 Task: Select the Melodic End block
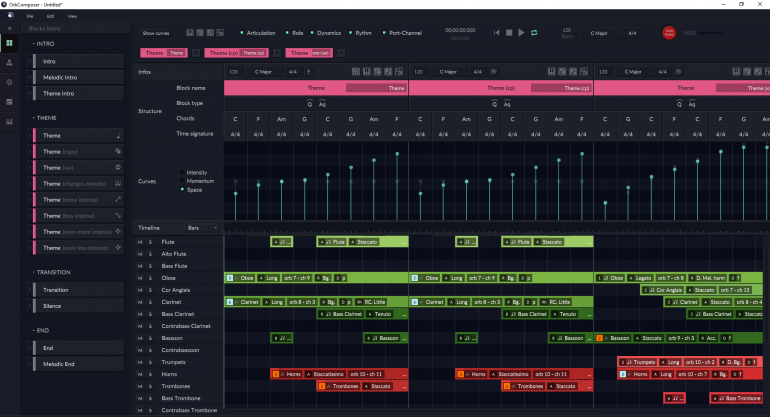[x=78, y=364]
